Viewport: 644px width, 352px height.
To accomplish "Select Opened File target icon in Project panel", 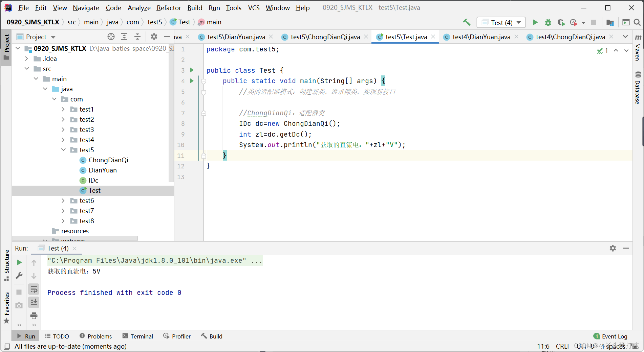I will [111, 37].
